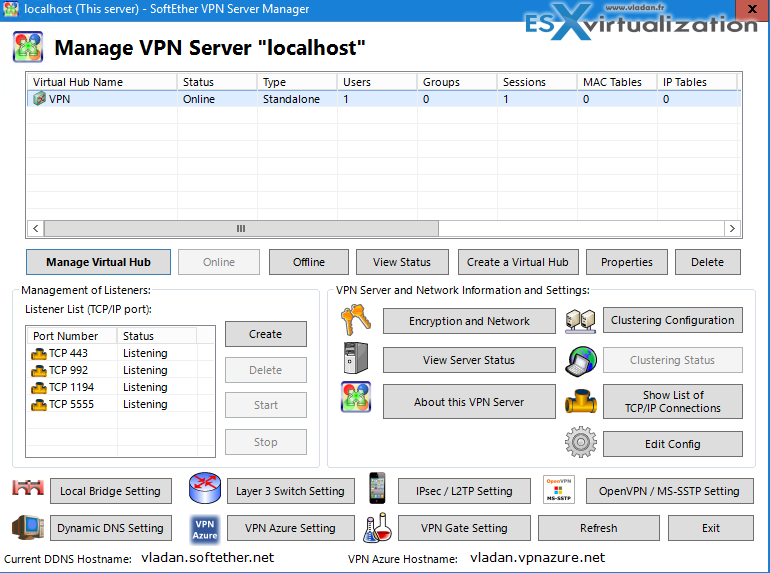Select the 'Listening' status of the TCP 443 row
Image resolution: width=770 pixels, height=573 pixels.
tap(145, 353)
